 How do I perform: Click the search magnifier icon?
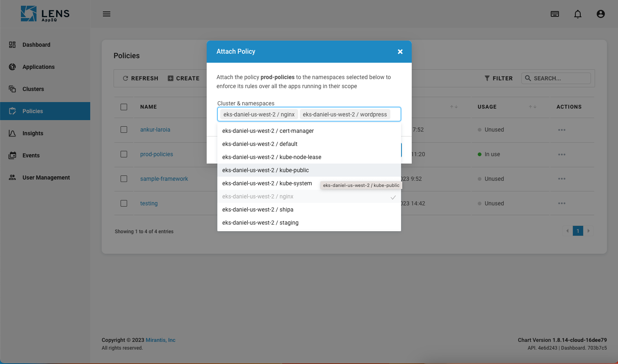tap(528, 78)
